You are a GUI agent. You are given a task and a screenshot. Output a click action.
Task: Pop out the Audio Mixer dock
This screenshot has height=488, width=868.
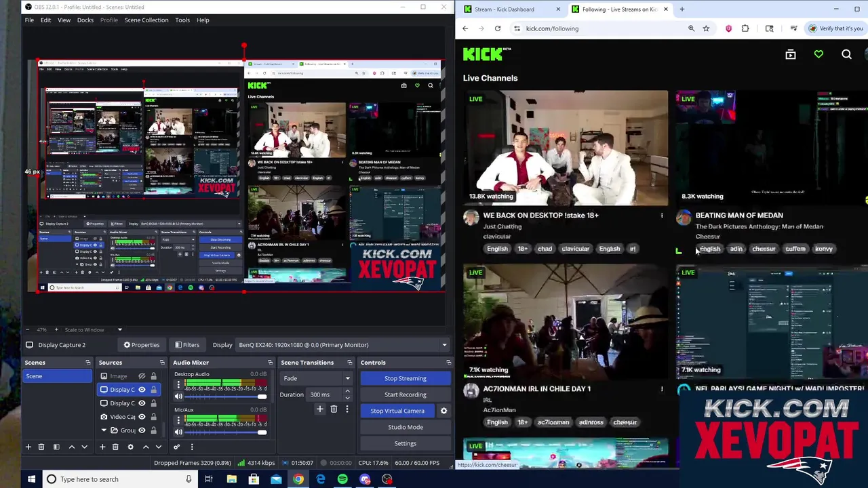click(270, 363)
